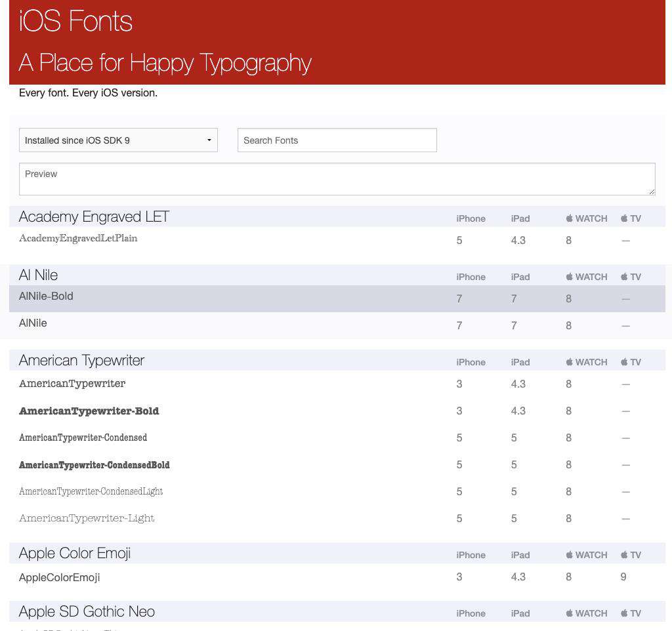Image resolution: width=672 pixels, height=631 pixels.
Task: Click Watch value 8 in AlNile-Bold row
Action: [569, 298]
